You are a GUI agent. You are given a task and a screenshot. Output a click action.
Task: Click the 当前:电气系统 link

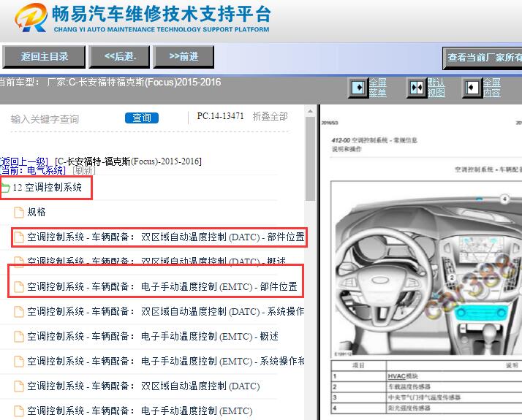(33, 171)
